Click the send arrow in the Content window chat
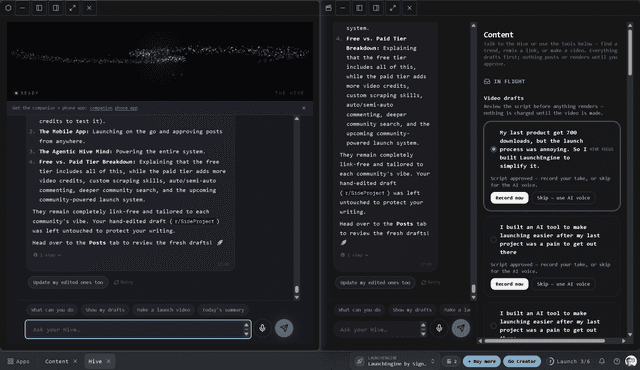 coord(461,328)
